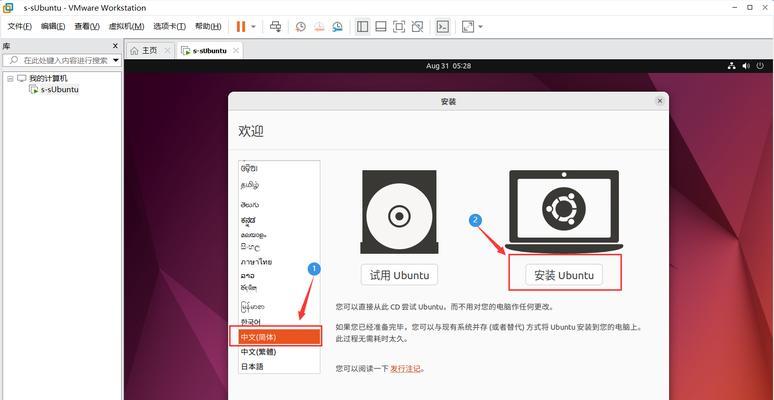Select the s-sUbuntu tab
Viewport: 774px width, 400px height.
[209, 50]
